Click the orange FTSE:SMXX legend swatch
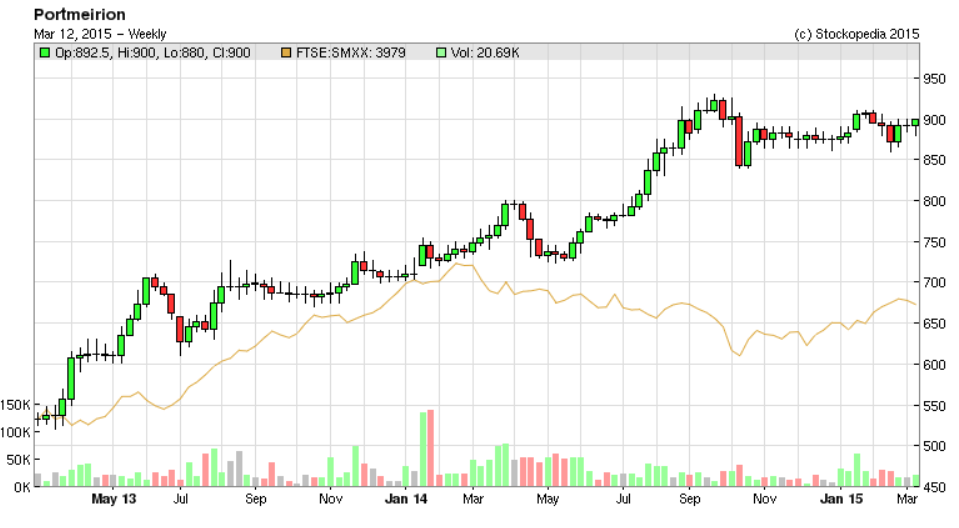 (x=286, y=53)
